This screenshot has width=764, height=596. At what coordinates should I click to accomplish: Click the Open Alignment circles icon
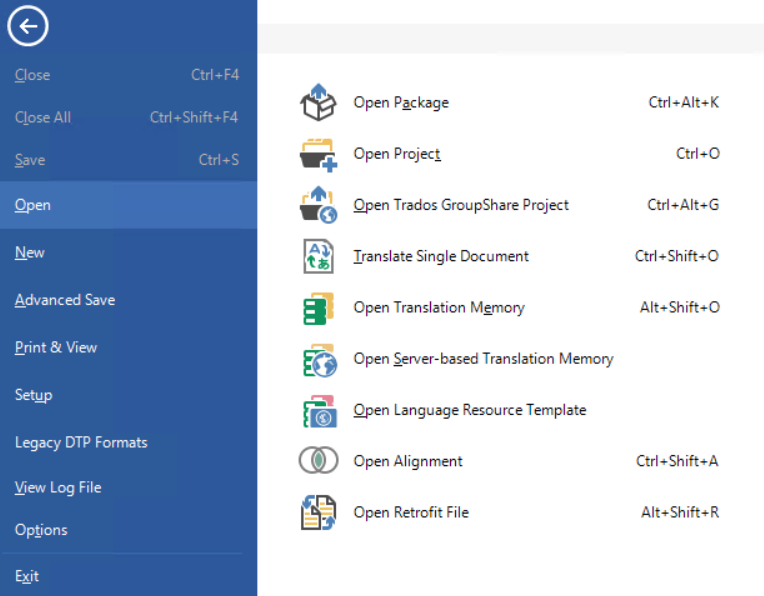[x=318, y=461]
